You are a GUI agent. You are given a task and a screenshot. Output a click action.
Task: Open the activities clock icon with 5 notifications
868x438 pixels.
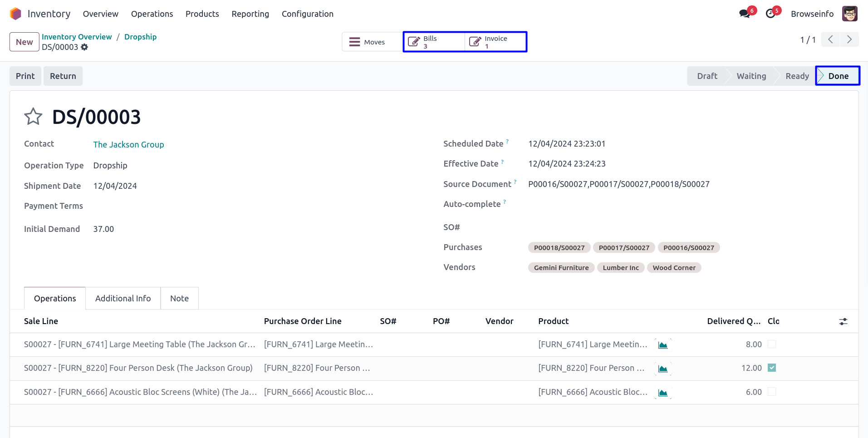click(x=770, y=14)
